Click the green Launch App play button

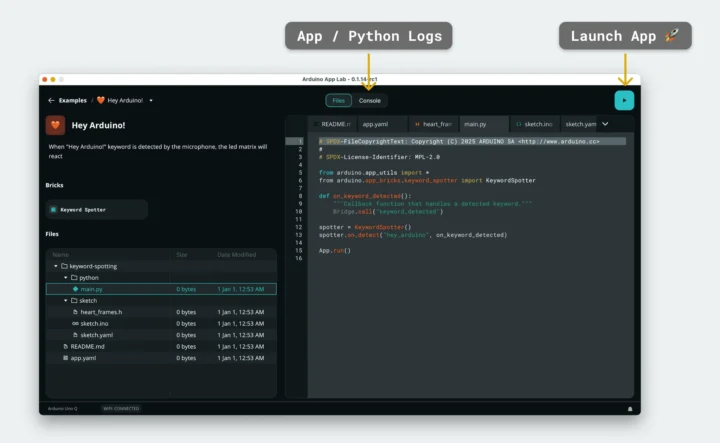624,100
